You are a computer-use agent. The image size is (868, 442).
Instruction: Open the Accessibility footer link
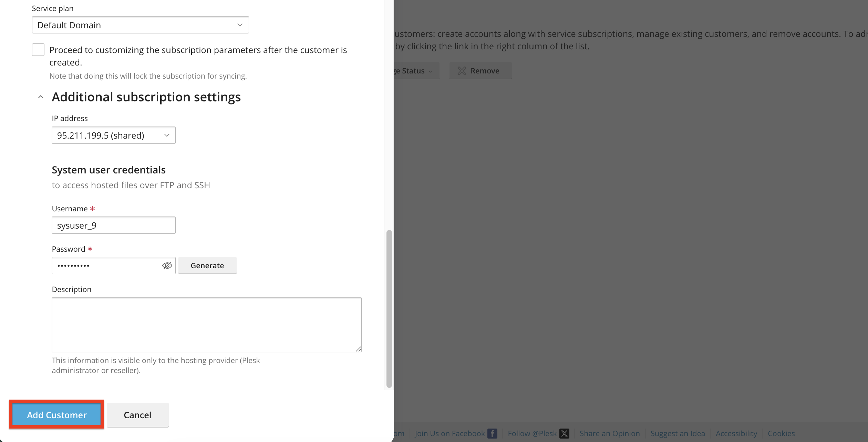pos(736,433)
